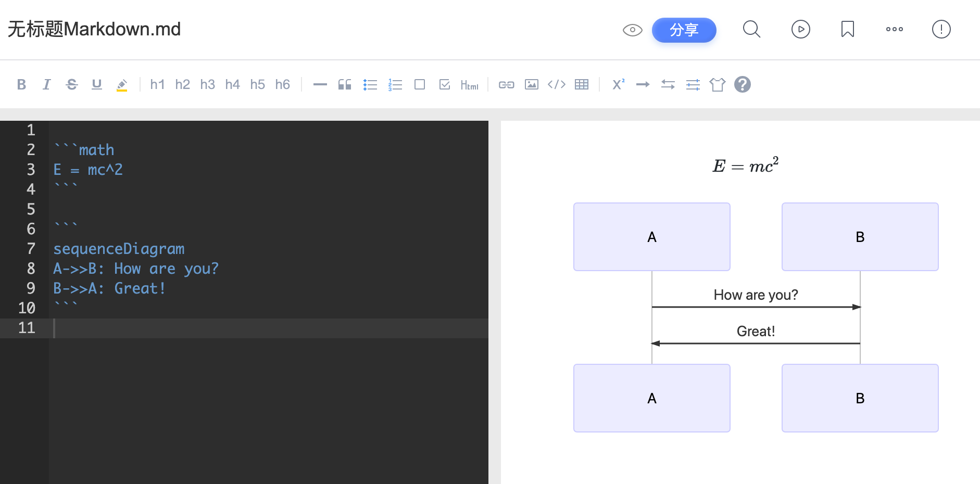Insert an unordered bullet list
This screenshot has height=484, width=980.
click(x=370, y=84)
